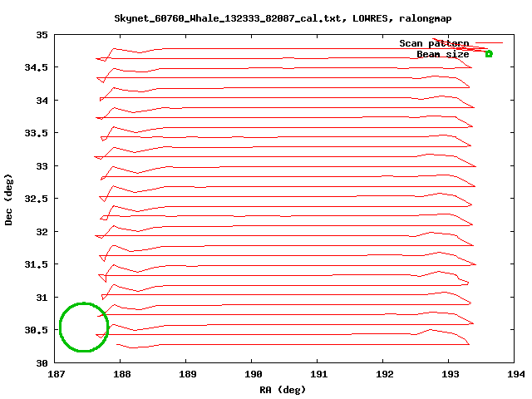Viewport: 532px width, 399px height.
Task: Click the Dec axis tick label 32
Action: (x=42, y=232)
